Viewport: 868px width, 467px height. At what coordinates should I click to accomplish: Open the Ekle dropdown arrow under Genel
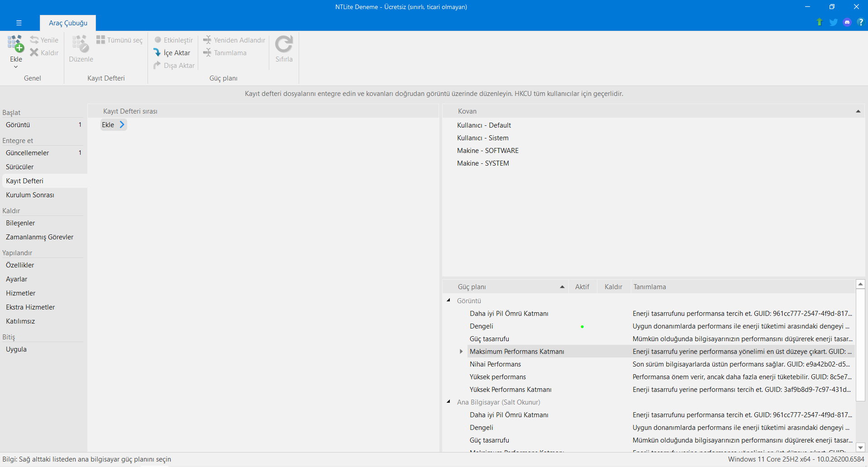[x=16, y=67]
